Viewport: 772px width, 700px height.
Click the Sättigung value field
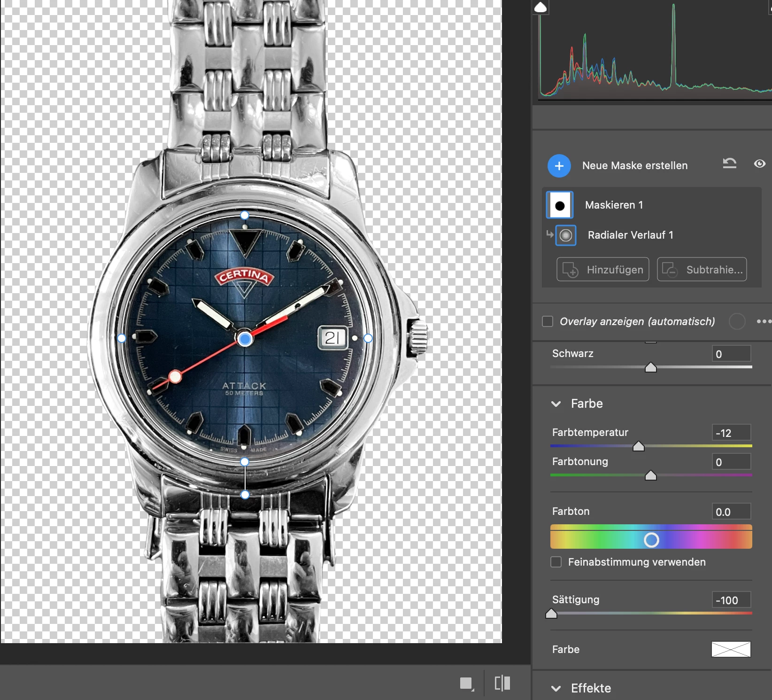[731, 600]
